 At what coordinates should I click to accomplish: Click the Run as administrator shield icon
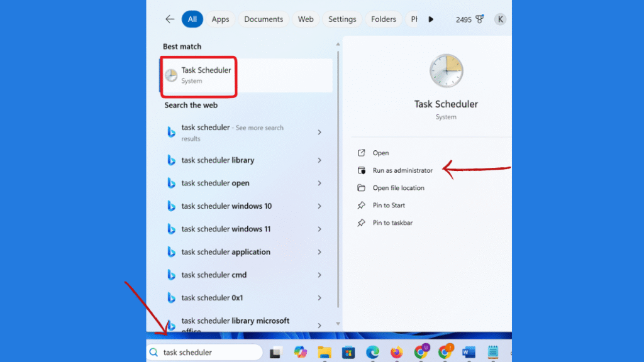(361, 170)
